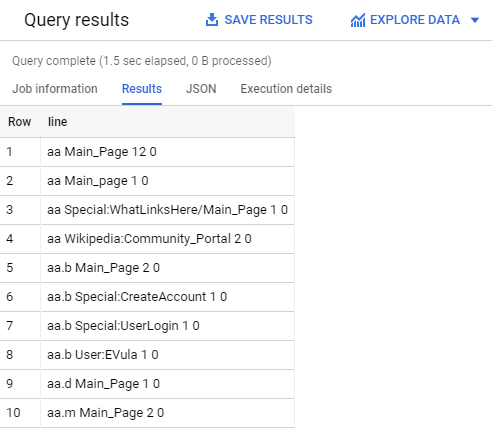The width and height of the screenshot is (492, 429).
Task: Select the cell 'aa.d Main_Page 1 0'
Action: 167,384
